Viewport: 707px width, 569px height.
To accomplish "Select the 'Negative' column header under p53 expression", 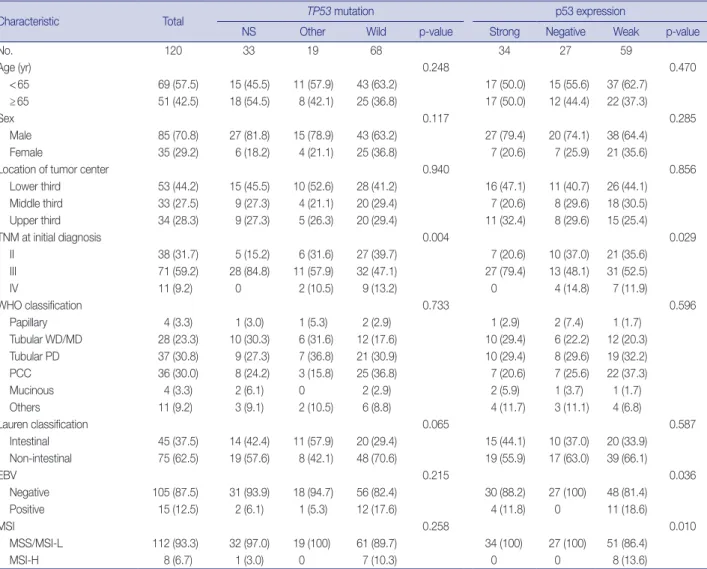I will [565, 32].
